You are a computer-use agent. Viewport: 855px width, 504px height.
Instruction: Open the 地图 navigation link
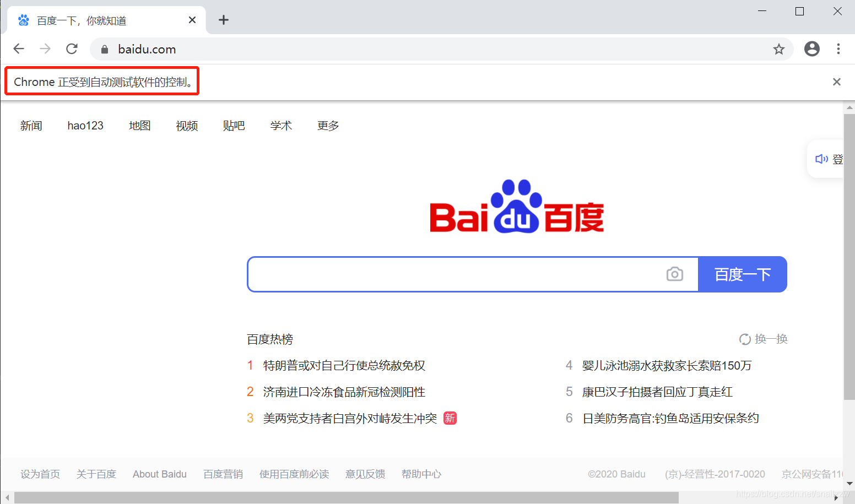[140, 126]
